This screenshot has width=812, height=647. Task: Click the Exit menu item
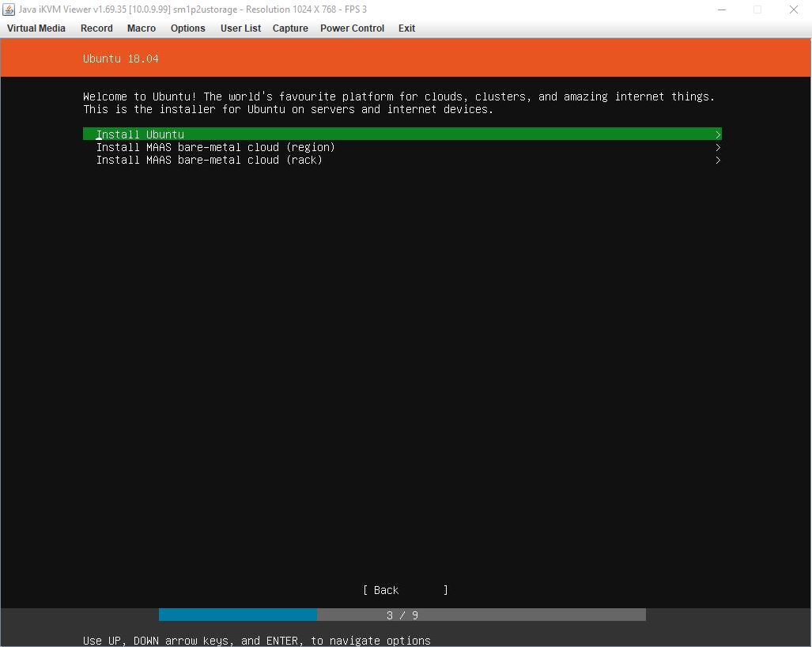406,28
